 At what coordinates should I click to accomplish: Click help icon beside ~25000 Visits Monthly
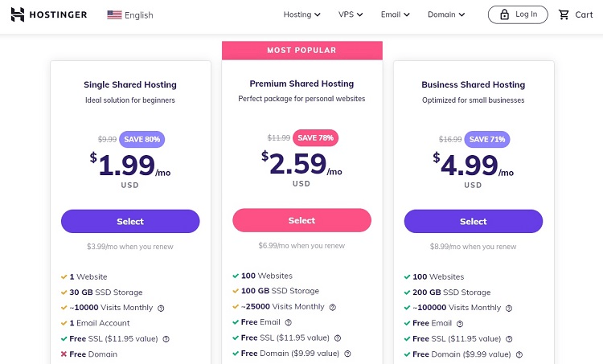333,307
